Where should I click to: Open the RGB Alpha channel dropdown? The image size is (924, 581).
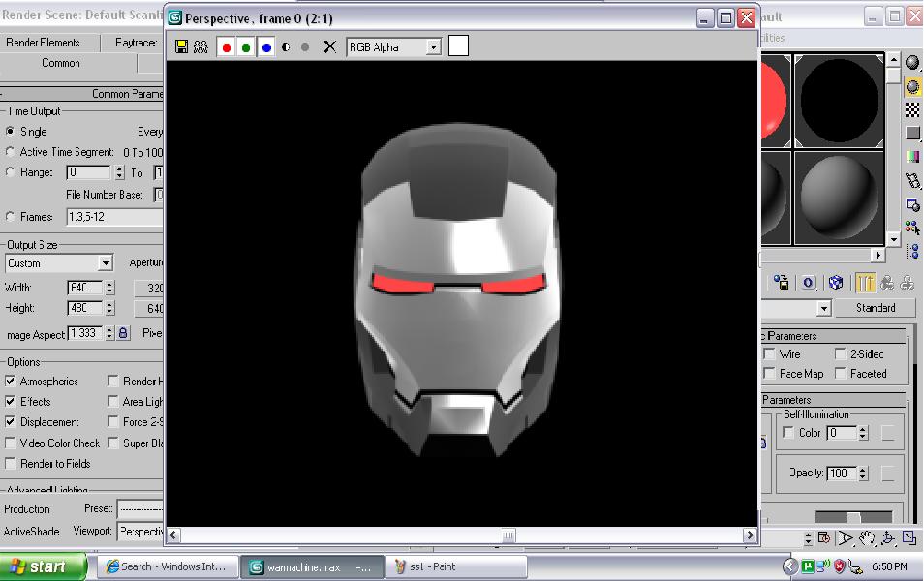tap(433, 47)
